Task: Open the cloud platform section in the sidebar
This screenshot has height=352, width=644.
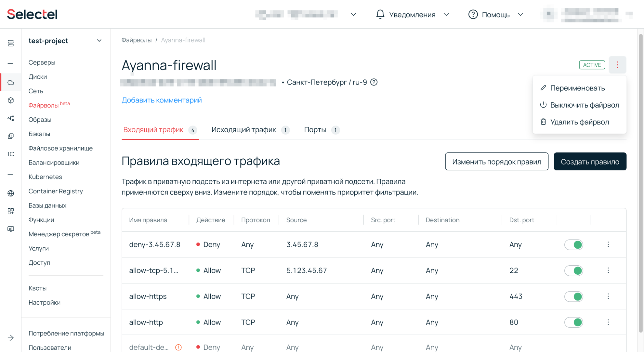Action: click(11, 82)
